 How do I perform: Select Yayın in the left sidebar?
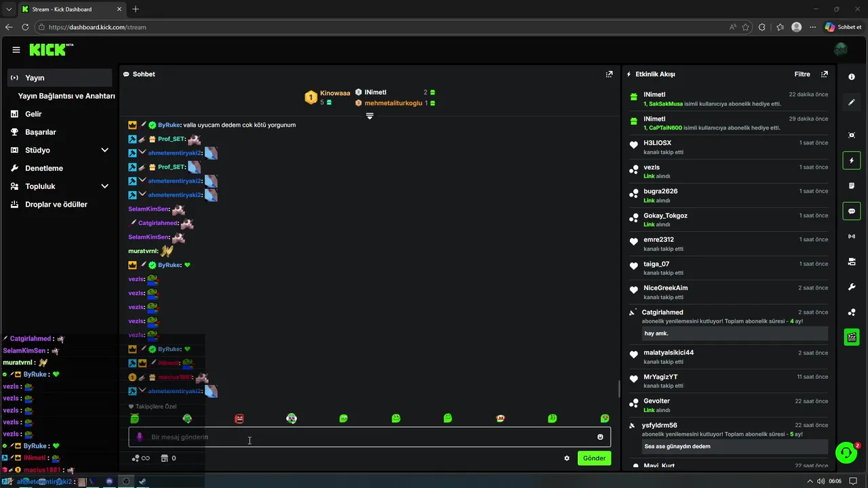pos(60,78)
